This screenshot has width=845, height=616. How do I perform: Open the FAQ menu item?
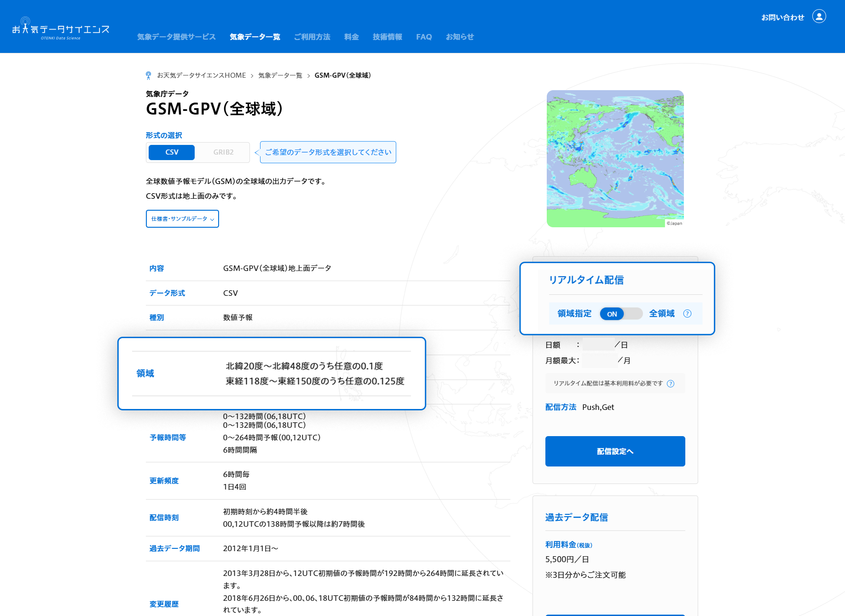pos(424,37)
